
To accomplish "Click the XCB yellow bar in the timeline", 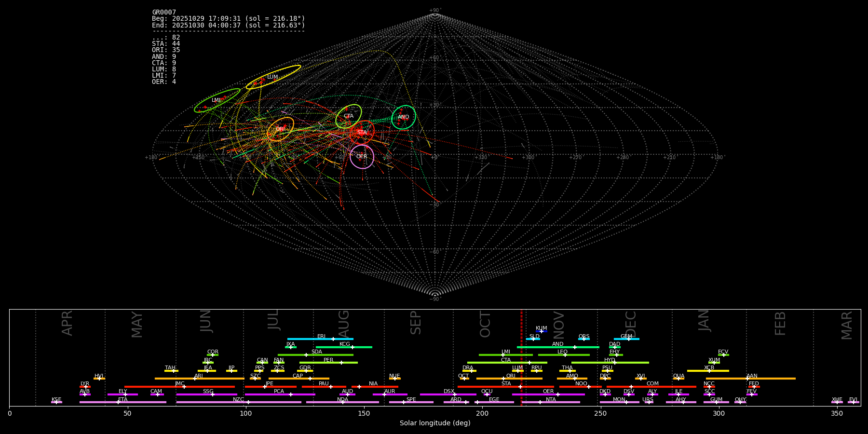I will 708,371.
